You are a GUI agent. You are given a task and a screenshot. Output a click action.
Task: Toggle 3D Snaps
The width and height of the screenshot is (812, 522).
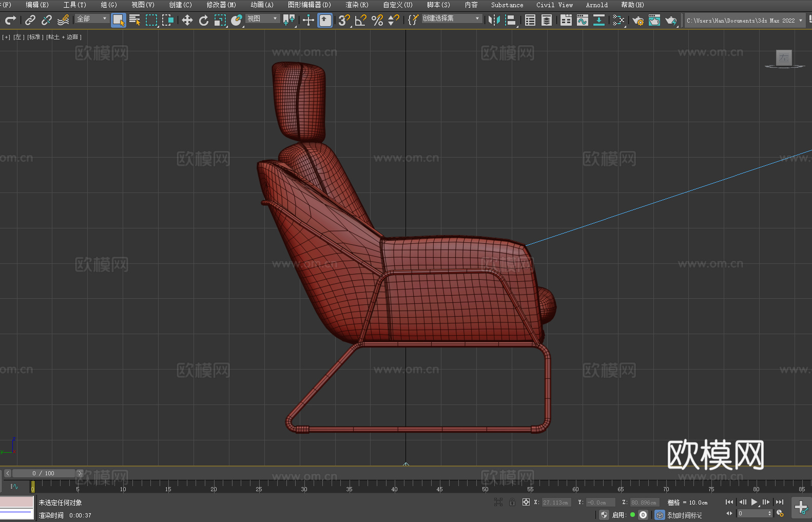[x=344, y=20]
